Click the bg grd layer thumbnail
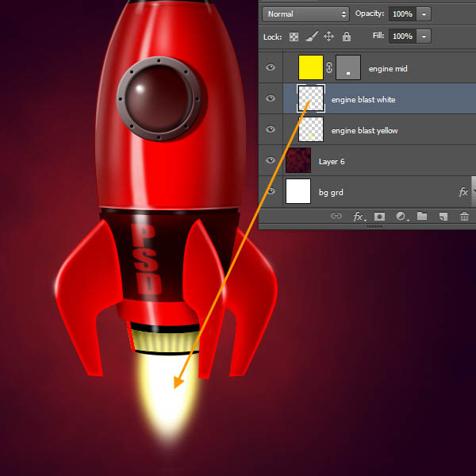 (x=298, y=192)
